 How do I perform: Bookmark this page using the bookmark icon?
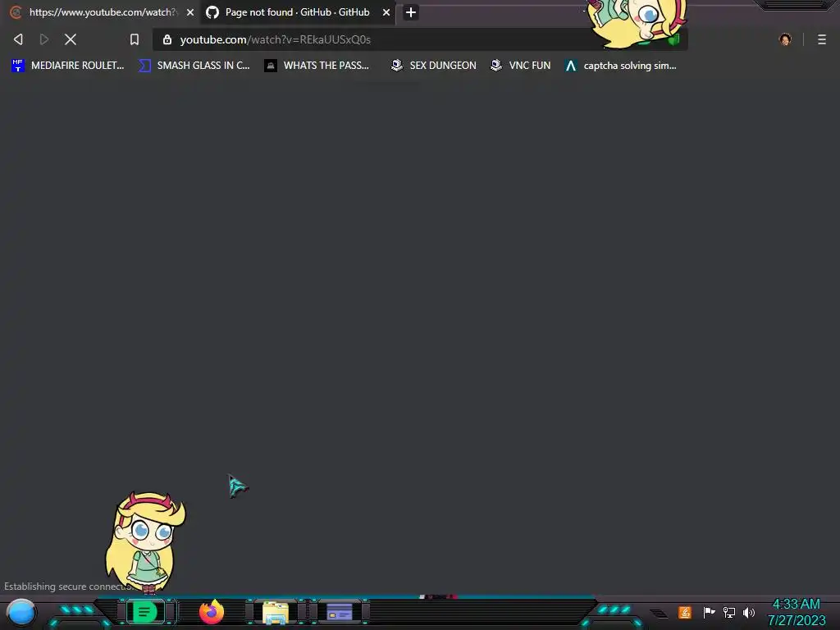[x=135, y=39]
